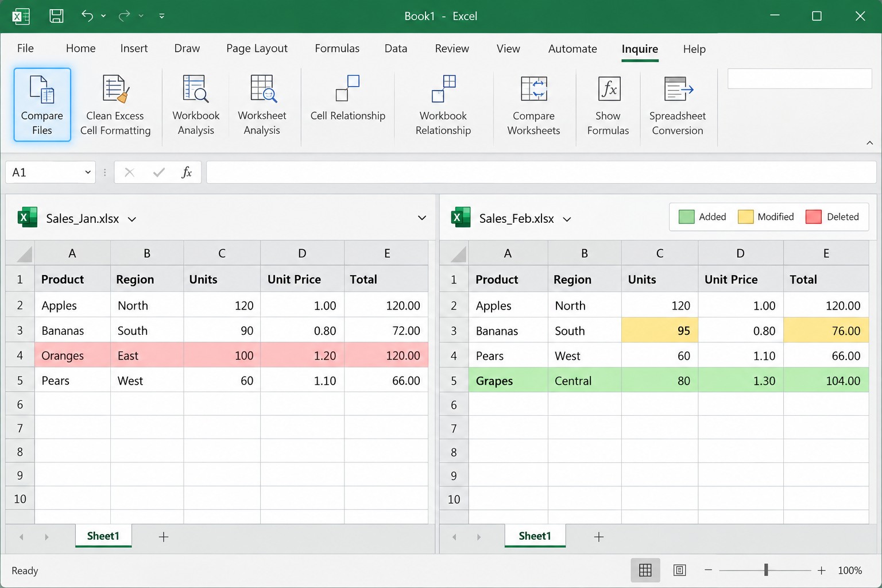882x588 pixels.
Task: Select modified Total cell showing 76.00
Action: coord(826,331)
